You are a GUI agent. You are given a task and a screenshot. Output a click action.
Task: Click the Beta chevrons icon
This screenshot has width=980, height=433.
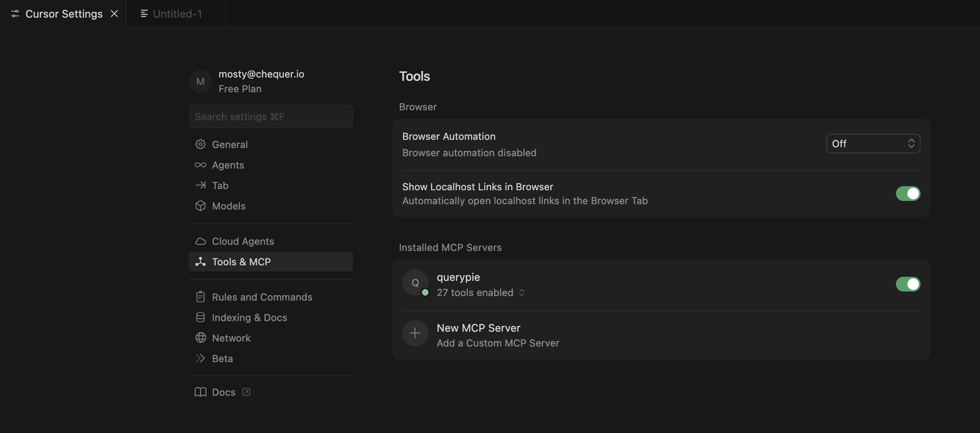coord(200,358)
